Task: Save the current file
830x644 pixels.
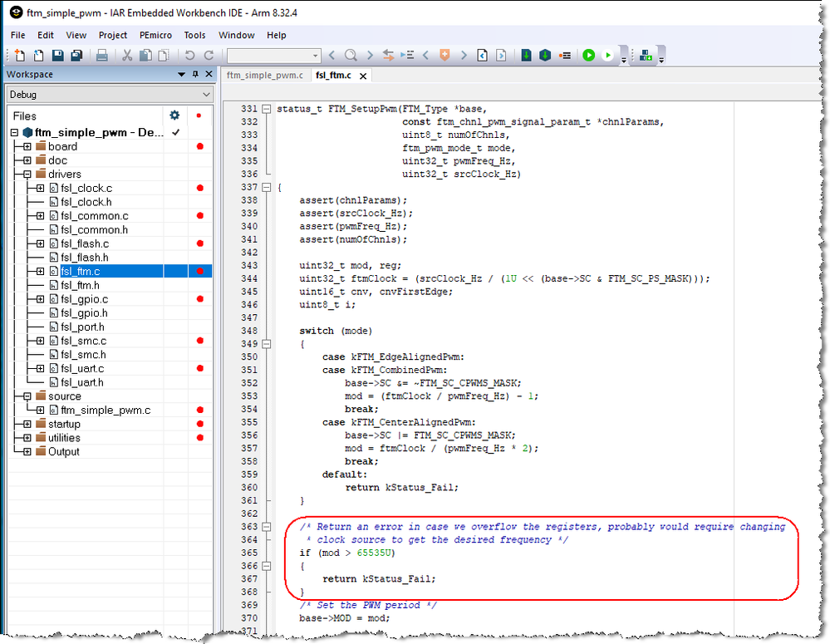Action: [57, 55]
